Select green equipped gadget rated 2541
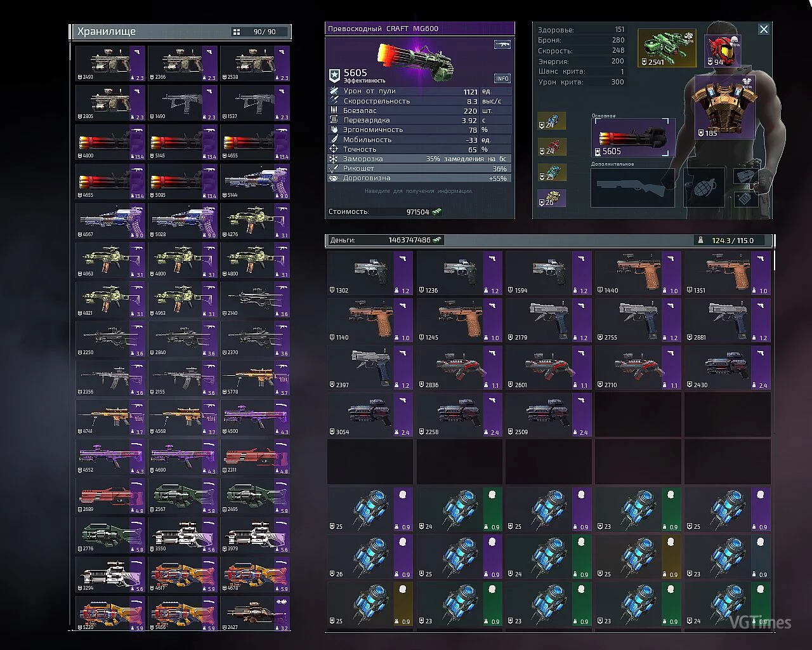 coord(667,48)
